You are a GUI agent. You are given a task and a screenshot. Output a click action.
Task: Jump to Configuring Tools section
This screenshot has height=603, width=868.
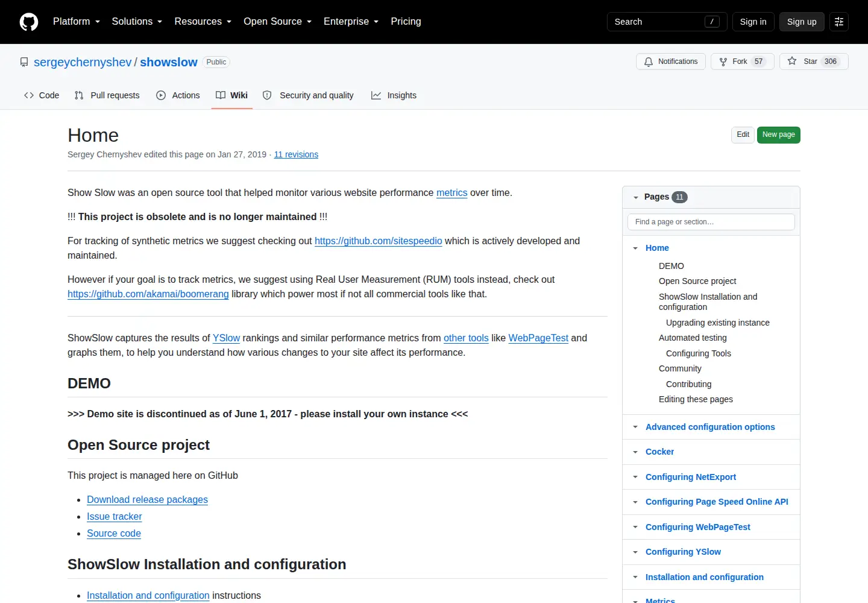[699, 354]
